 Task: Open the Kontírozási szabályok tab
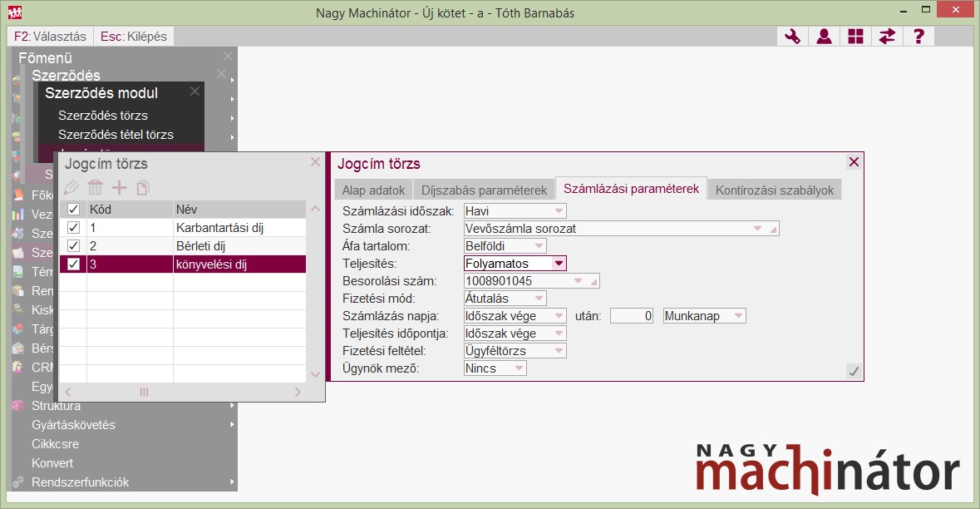click(775, 190)
